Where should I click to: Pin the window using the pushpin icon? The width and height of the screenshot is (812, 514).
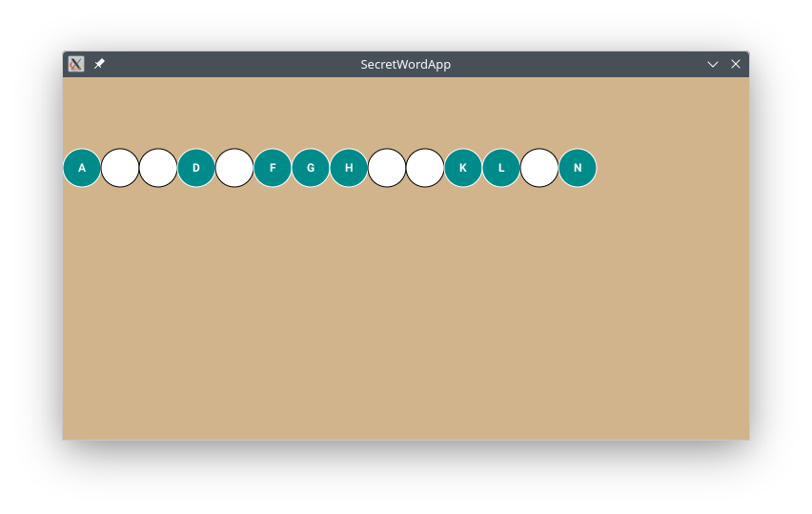pos(99,64)
